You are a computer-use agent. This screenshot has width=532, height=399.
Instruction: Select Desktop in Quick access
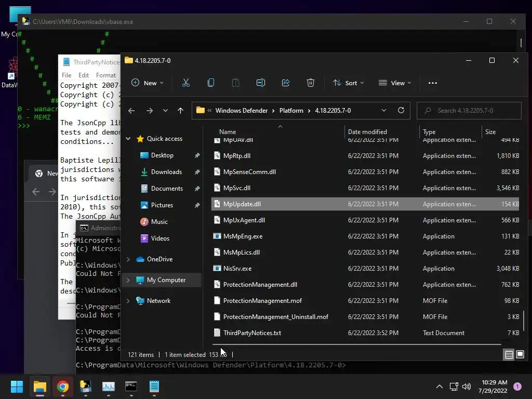click(162, 155)
